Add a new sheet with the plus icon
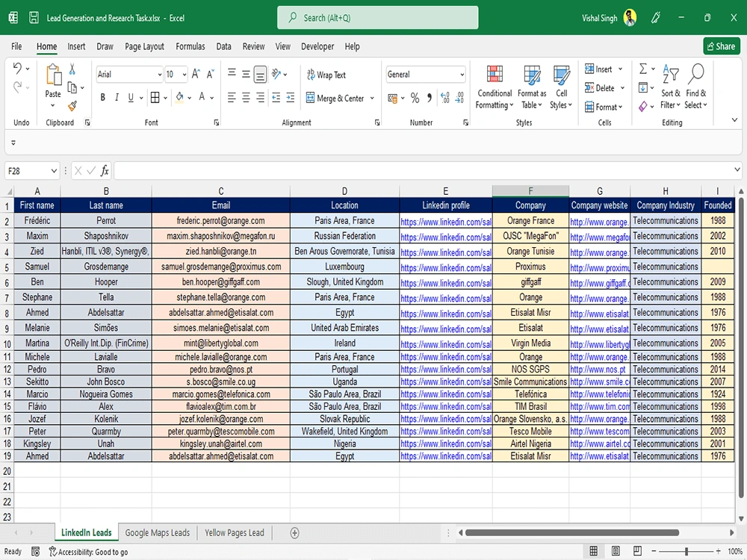Viewport: 747px width, 560px height. (294, 533)
